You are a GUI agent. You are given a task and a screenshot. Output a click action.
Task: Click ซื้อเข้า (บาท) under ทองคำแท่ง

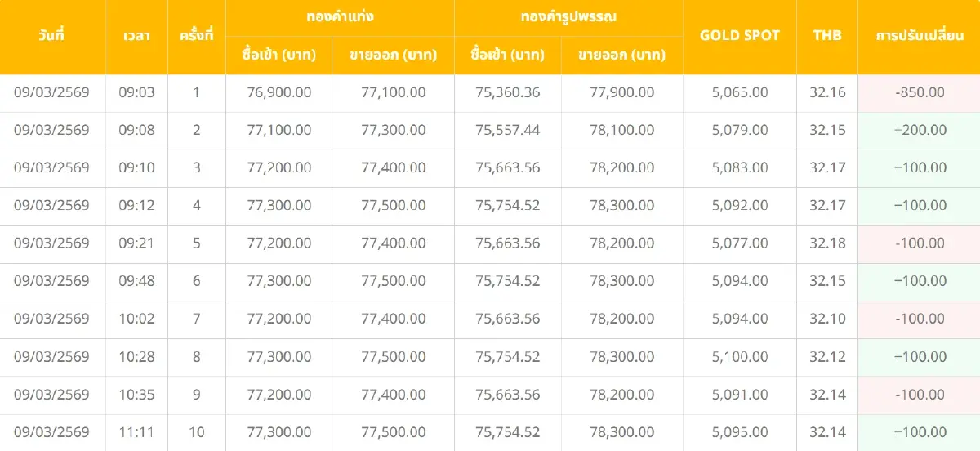pos(278,56)
